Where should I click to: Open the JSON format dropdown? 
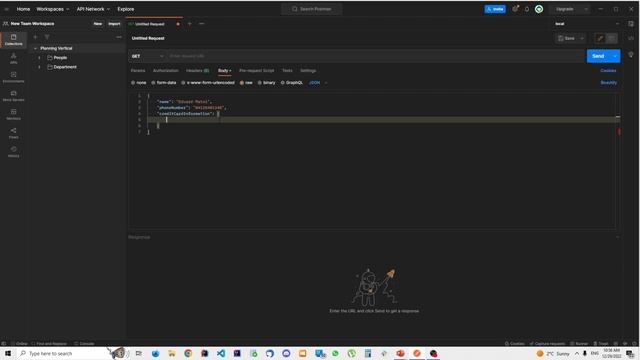coord(318,83)
